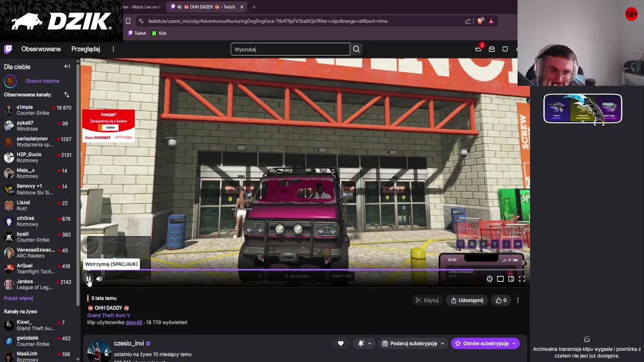
Task: Click Otwórz historie link
Action: point(42,81)
